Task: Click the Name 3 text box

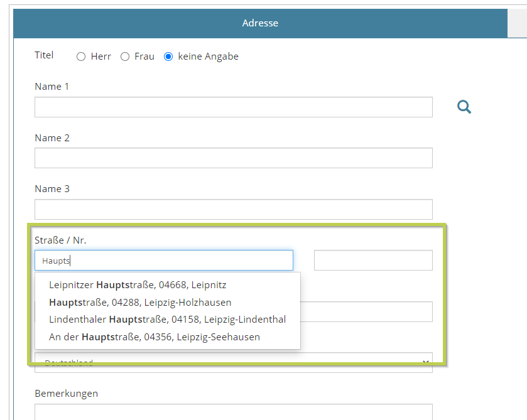Action: [x=233, y=209]
